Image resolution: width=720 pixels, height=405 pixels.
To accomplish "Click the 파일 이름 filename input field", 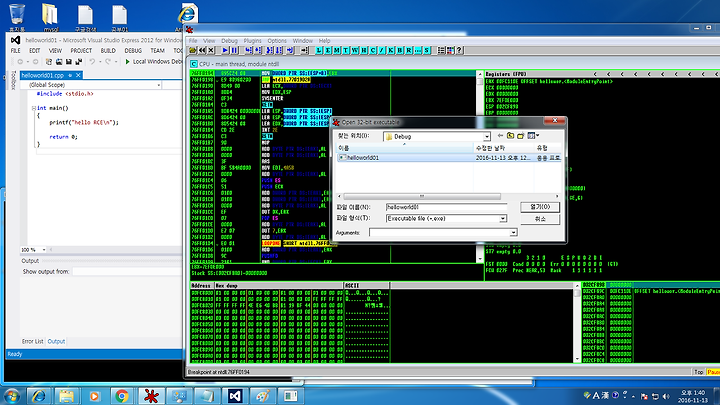I will pyautogui.click(x=446, y=207).
